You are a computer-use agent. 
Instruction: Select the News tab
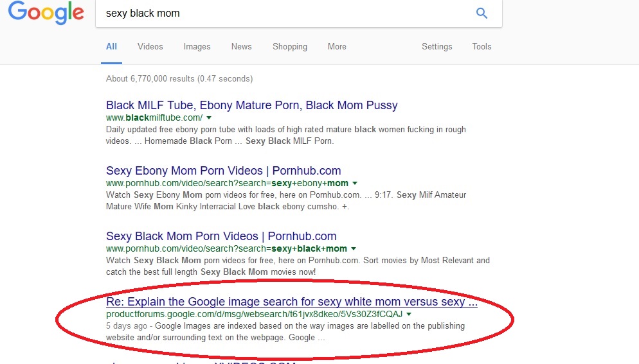coord(241,46)
